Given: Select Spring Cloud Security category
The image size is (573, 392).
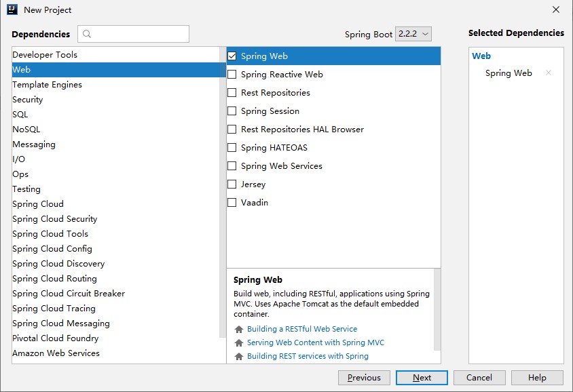Looking at the screenshot, I should [115, 219].
